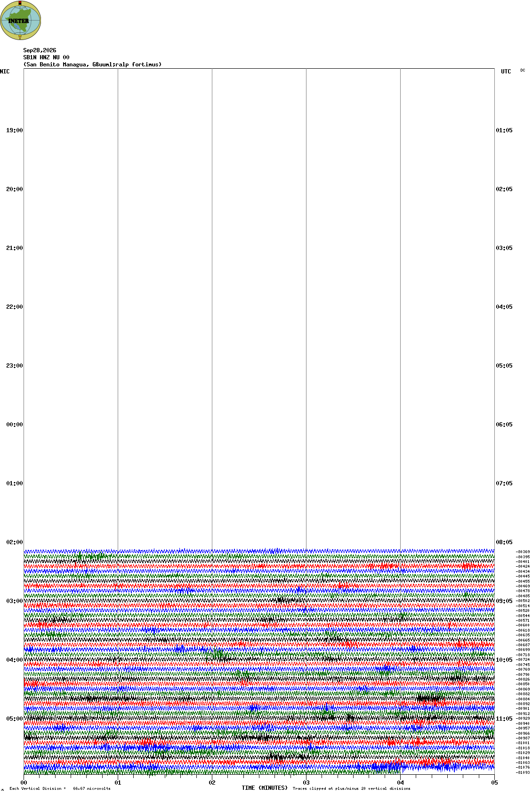Select the 19:00 local time label
The image size is (532, 795).
14,130
